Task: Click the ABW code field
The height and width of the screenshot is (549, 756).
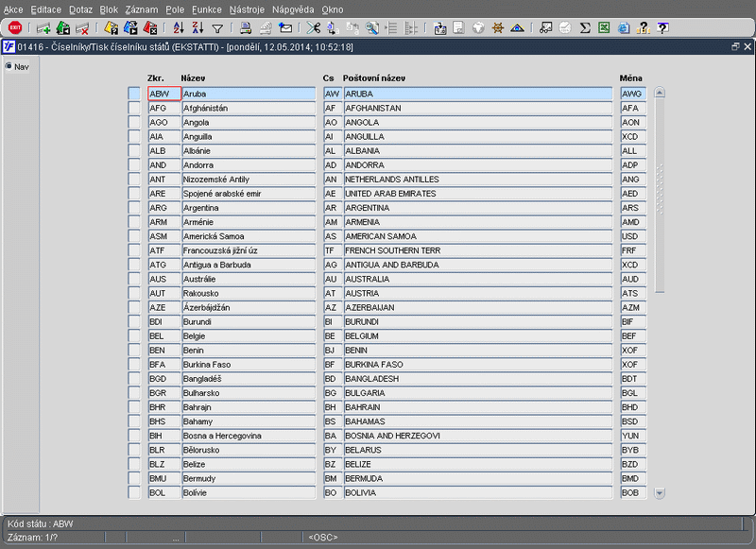Action: 164,94
